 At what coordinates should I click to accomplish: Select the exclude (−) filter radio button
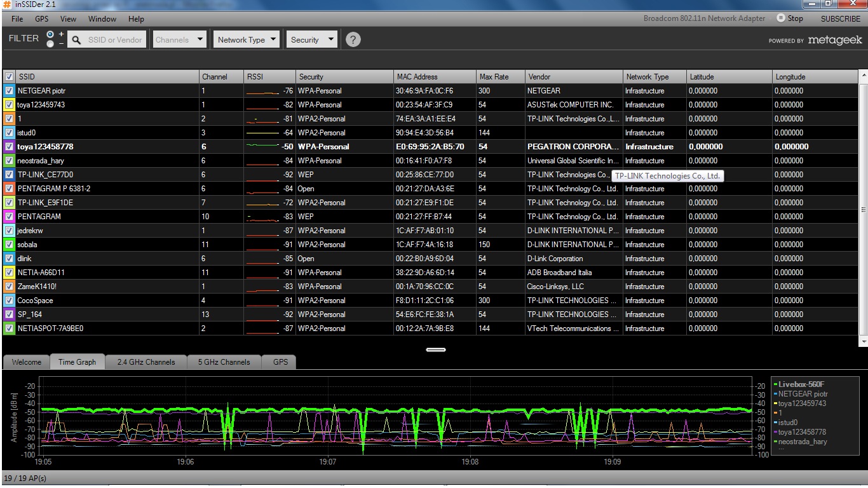(51, 44)
